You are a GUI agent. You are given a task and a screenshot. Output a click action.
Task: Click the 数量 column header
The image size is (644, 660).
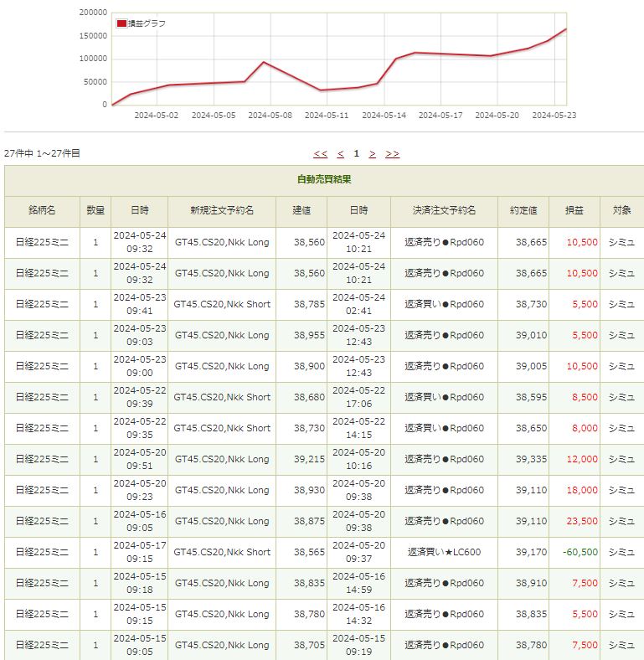[x=95, y=210]
